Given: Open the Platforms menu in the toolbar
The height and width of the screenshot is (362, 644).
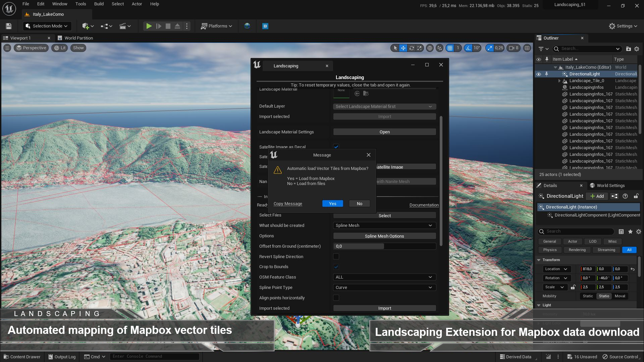Looking at the screenshot, I should coord(216,26).
